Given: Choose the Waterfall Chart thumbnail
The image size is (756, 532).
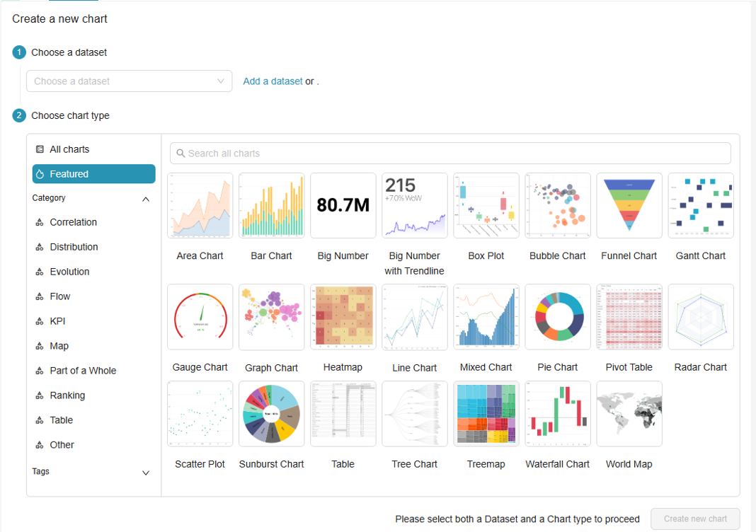Looking at the screenshot, I should tap(558, 414).
